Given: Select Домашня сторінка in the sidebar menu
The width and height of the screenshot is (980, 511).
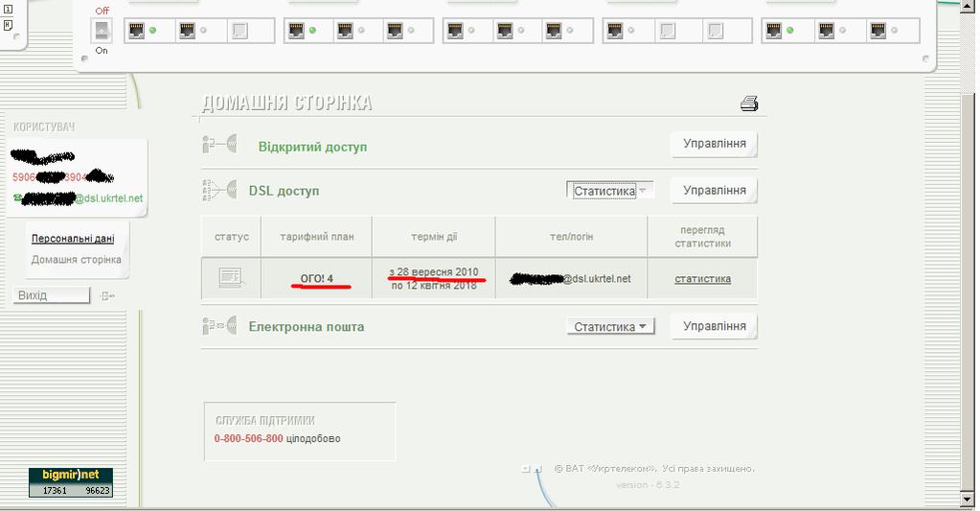Looking at the screenshot, I should (76, 260).
